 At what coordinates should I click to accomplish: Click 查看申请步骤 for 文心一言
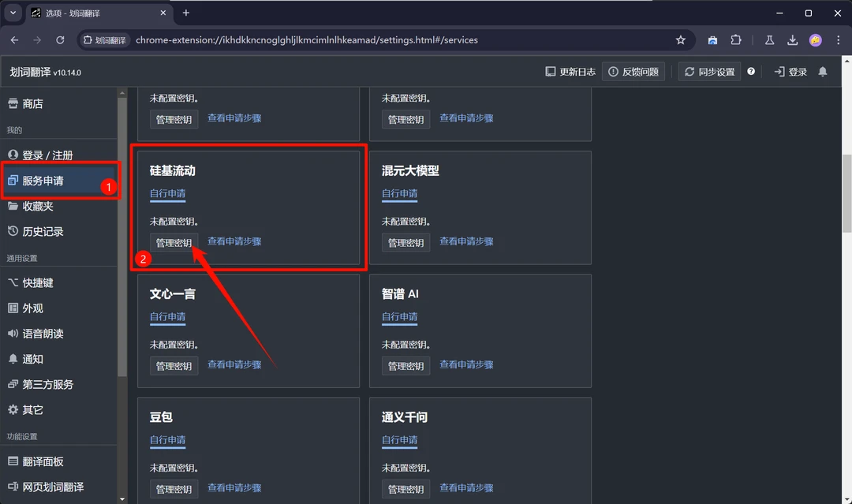pos(235,365)
